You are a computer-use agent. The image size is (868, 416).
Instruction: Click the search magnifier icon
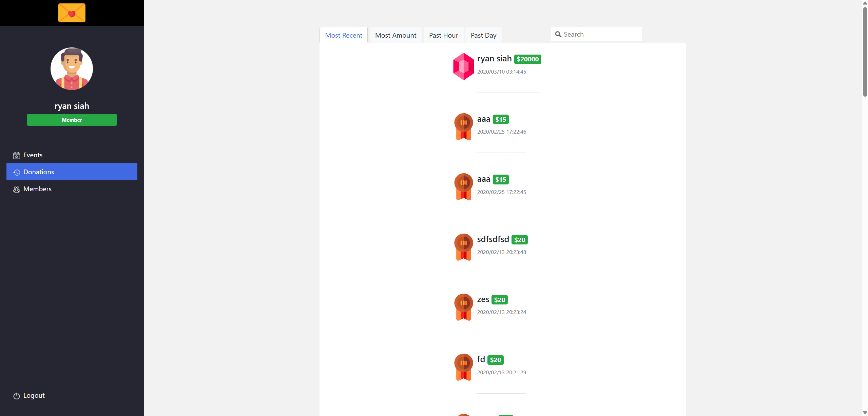point(558,34)
